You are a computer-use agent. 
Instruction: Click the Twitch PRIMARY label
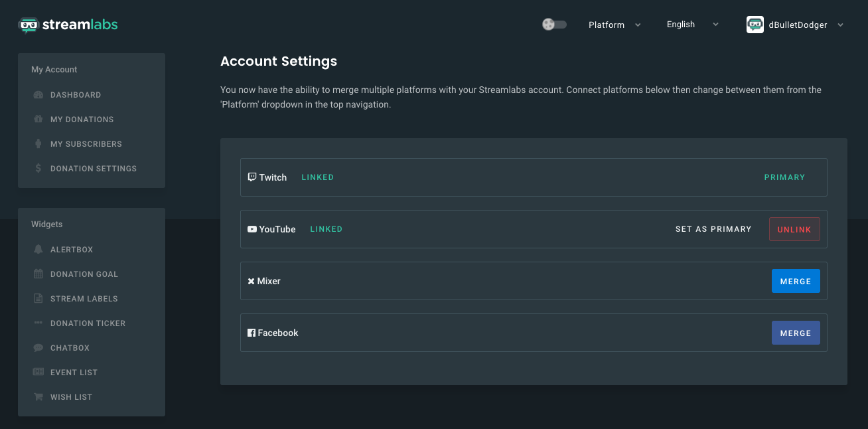784,177
